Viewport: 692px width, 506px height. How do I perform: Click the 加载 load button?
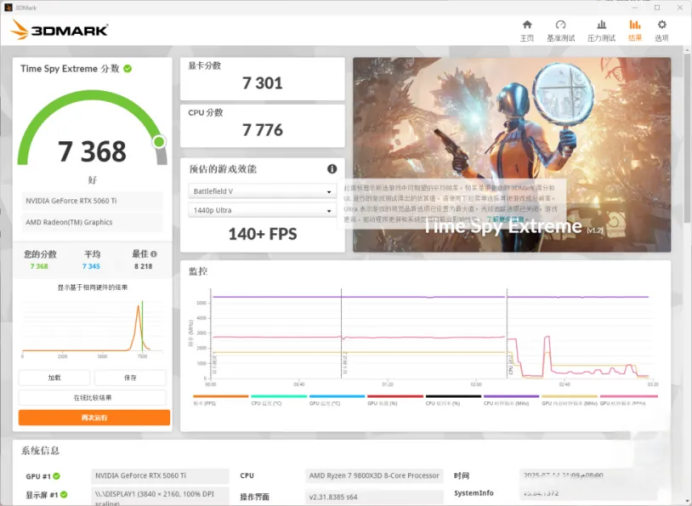[x=54, y=378]
